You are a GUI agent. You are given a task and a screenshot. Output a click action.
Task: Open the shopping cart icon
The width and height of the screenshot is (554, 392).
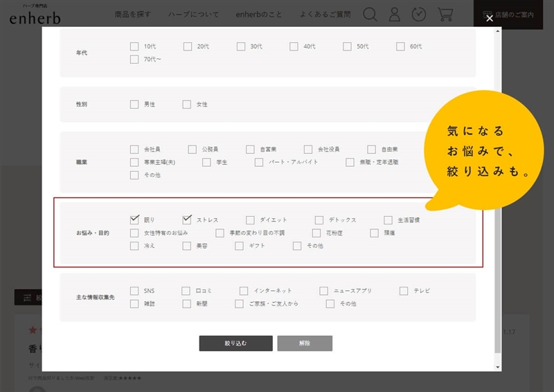point(445,15)
